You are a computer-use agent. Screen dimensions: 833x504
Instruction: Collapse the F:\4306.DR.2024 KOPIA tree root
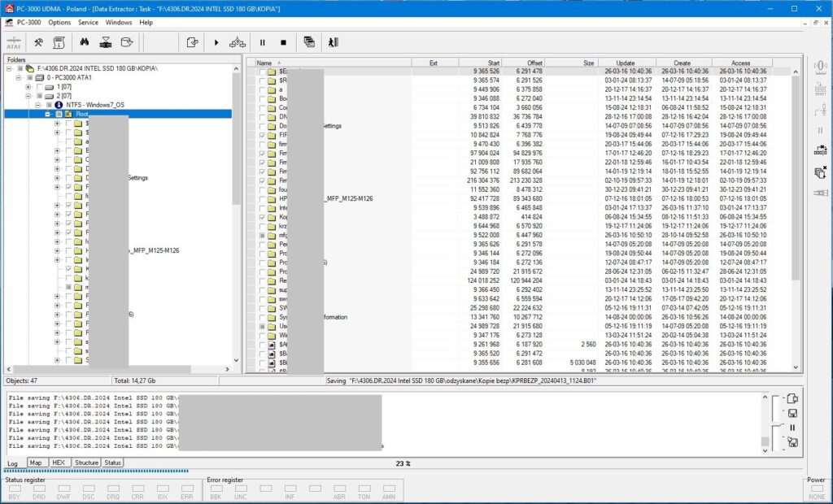9,68
